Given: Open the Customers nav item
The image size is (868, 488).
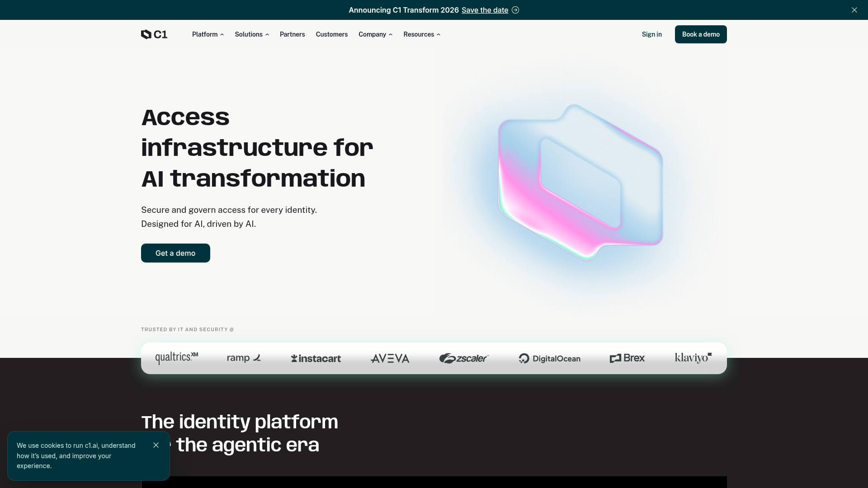Looking at the screenshot, I should pyautogui.click(x=332, y=34).
